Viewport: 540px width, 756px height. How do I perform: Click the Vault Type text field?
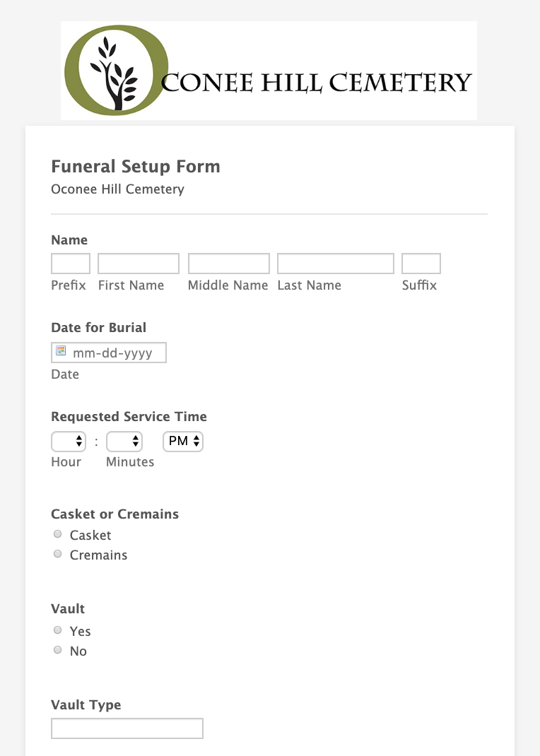pyautogui.click(x=127, y=728)
